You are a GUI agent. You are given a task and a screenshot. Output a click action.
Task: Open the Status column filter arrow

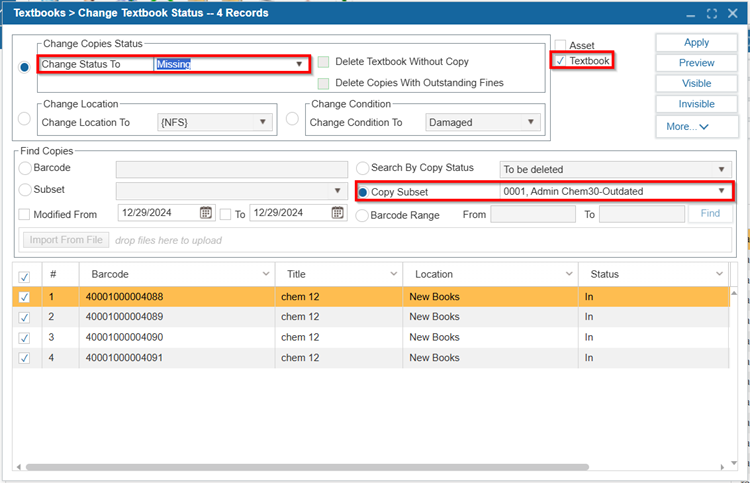[x=719, y=274]
